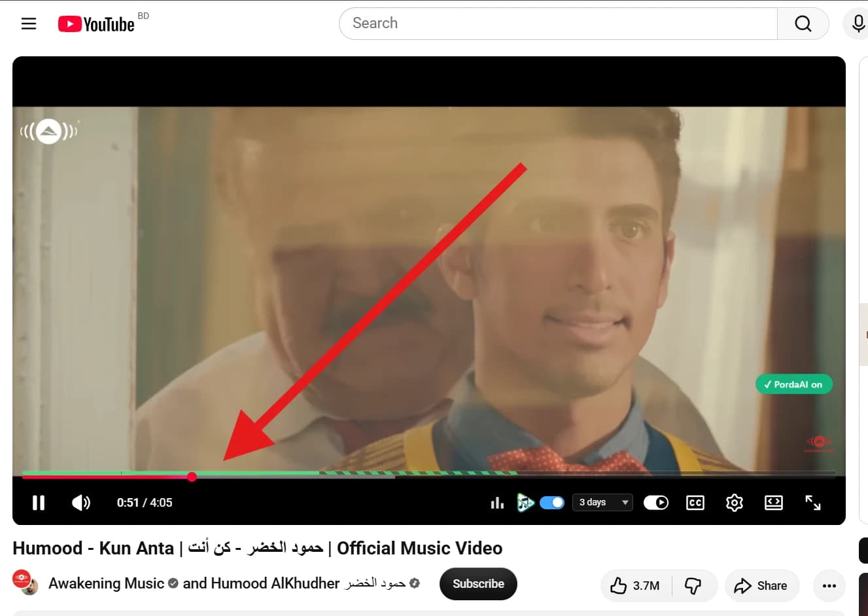
Task: Go to YouTube home via logo
Action: click(x=96, y=24)
